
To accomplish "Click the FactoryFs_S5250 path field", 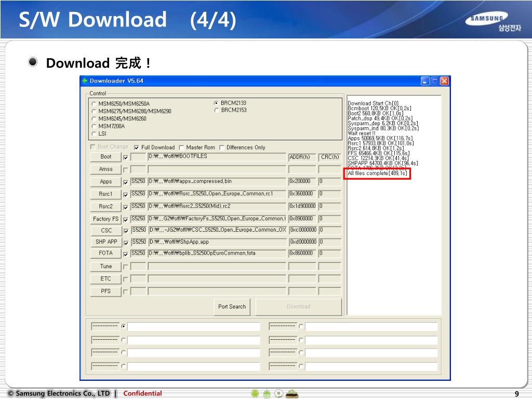I will 217,219.
